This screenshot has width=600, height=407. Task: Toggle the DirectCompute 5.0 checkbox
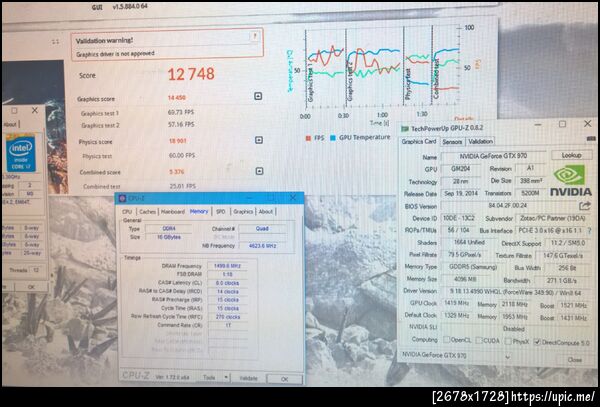pyautogui.click(x=537, y=342)
